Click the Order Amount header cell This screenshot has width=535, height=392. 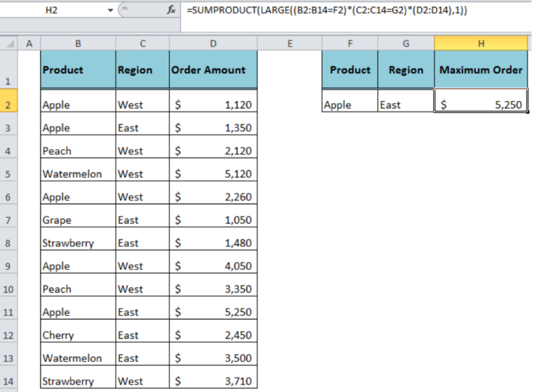(212, 70)
